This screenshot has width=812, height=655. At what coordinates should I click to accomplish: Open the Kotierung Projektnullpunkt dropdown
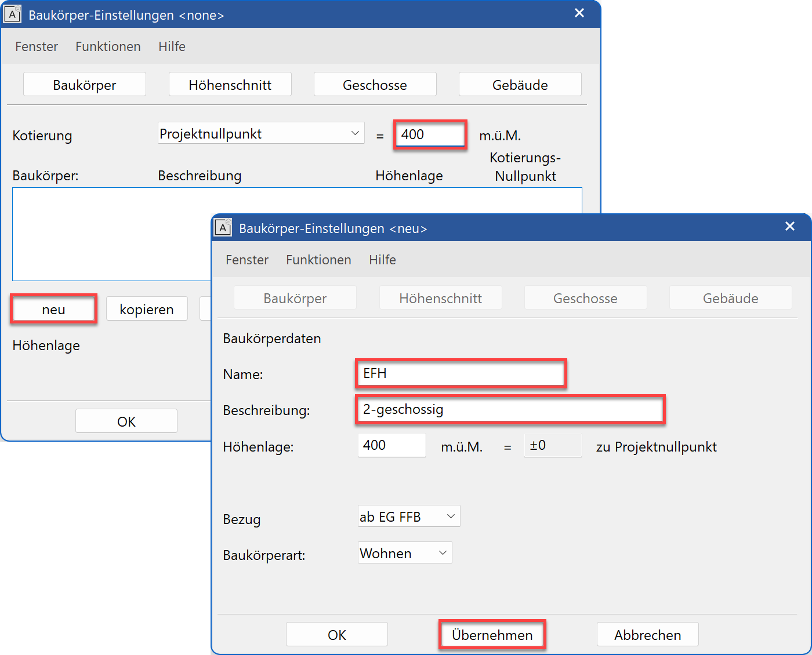261,134
